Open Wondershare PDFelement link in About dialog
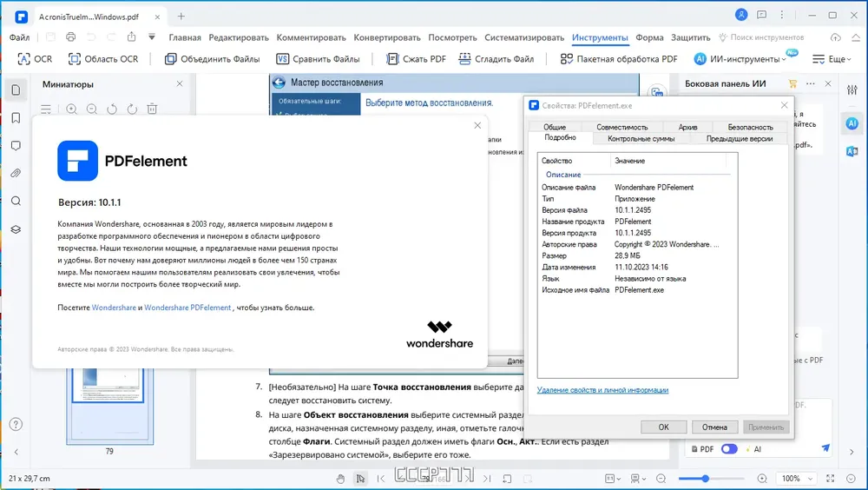 pyautogui.click(x=187, y=307)
